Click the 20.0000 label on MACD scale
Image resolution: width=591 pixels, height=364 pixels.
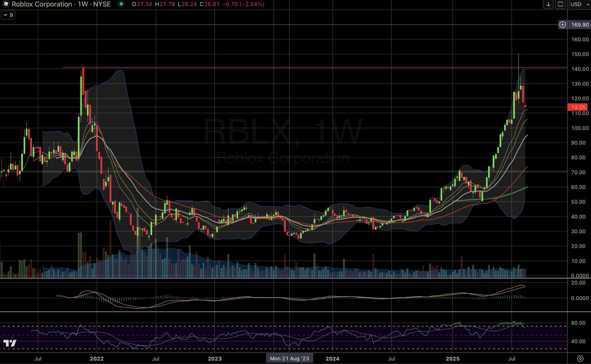tap(578, 283)
